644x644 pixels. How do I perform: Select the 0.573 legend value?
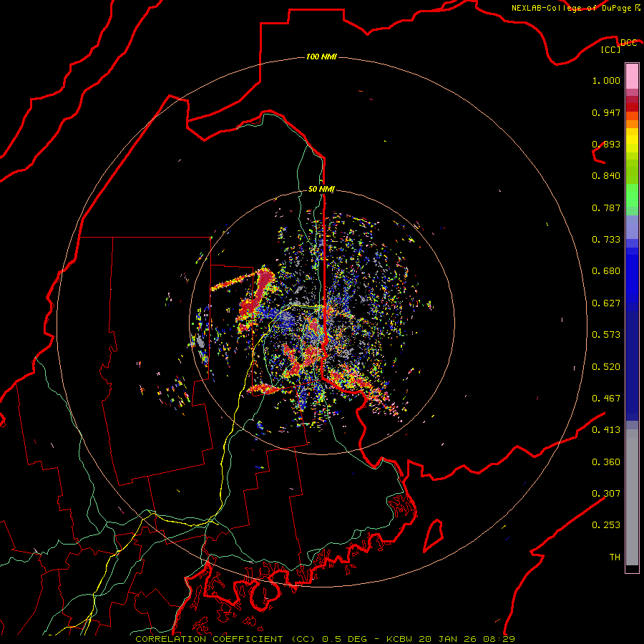606,335
